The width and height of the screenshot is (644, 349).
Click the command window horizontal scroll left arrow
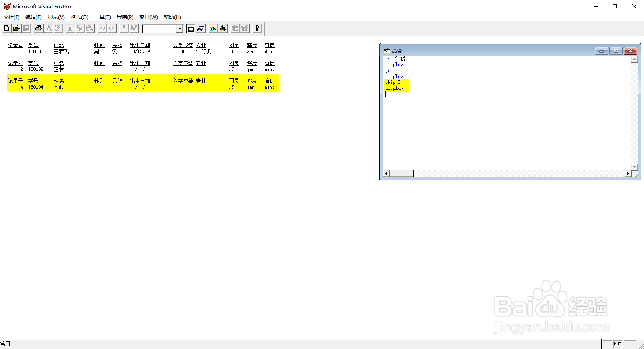386,174
